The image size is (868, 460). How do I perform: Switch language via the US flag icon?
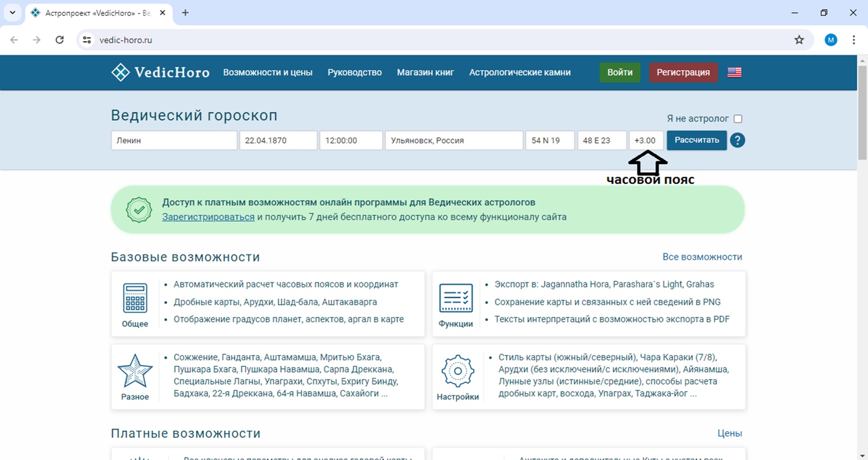pos(734,73)
